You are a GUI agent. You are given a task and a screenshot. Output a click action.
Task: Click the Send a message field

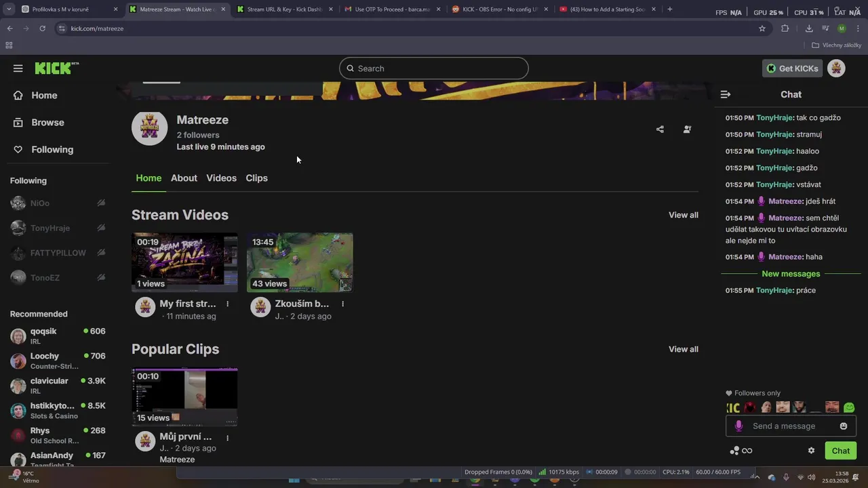pos(791,426)
